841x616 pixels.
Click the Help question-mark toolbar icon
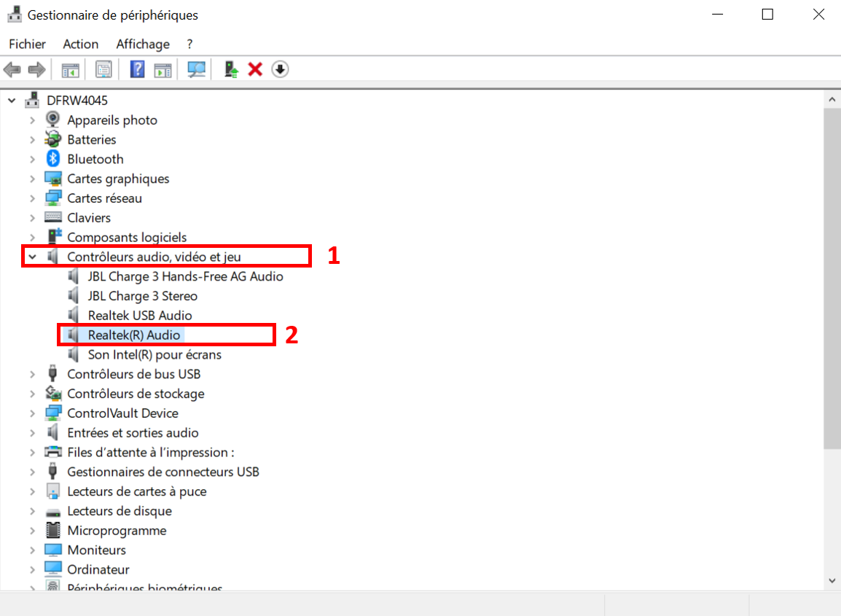[x=137, y=69]
